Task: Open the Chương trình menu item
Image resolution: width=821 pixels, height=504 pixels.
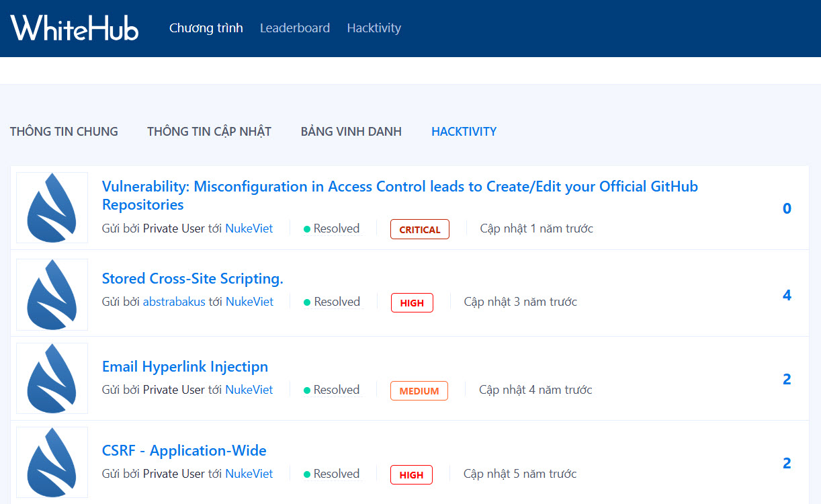Action: [x=206, y=28]
